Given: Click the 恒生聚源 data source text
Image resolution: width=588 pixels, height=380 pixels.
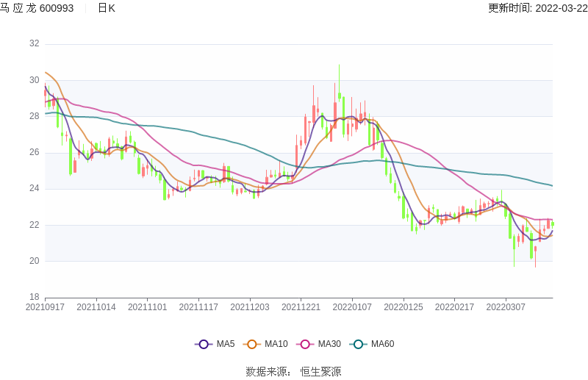Looking at the screenshot, I should [320, 372].
